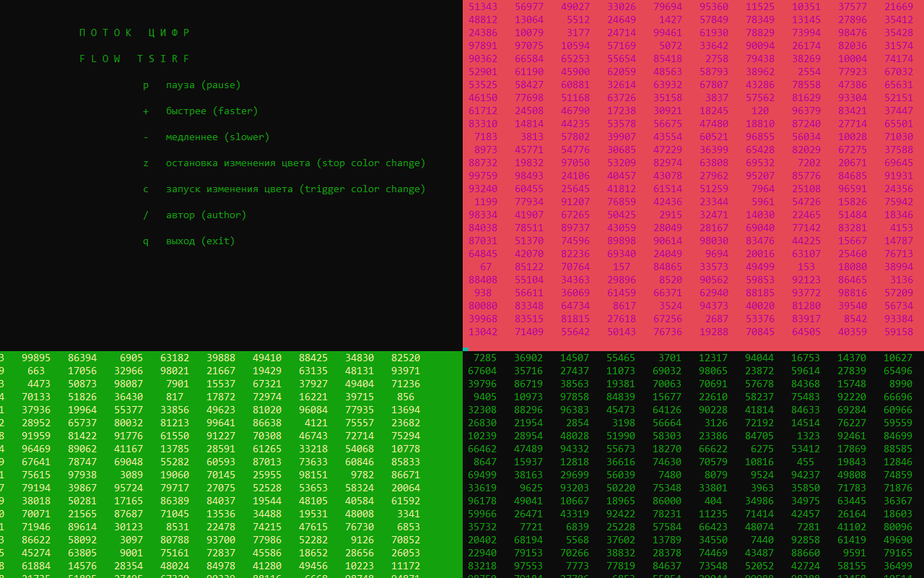Select the пауза (pause) help line

(x=192, y=85)
